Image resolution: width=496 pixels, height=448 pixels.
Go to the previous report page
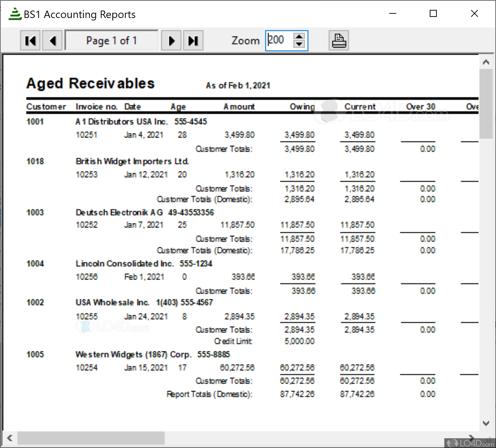[x=52, y=41]
